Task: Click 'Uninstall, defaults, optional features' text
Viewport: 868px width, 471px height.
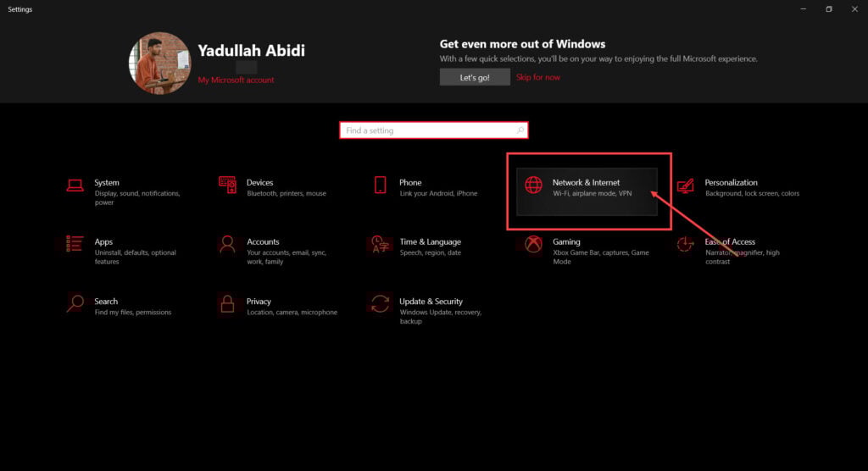Action: pos(135,257)
